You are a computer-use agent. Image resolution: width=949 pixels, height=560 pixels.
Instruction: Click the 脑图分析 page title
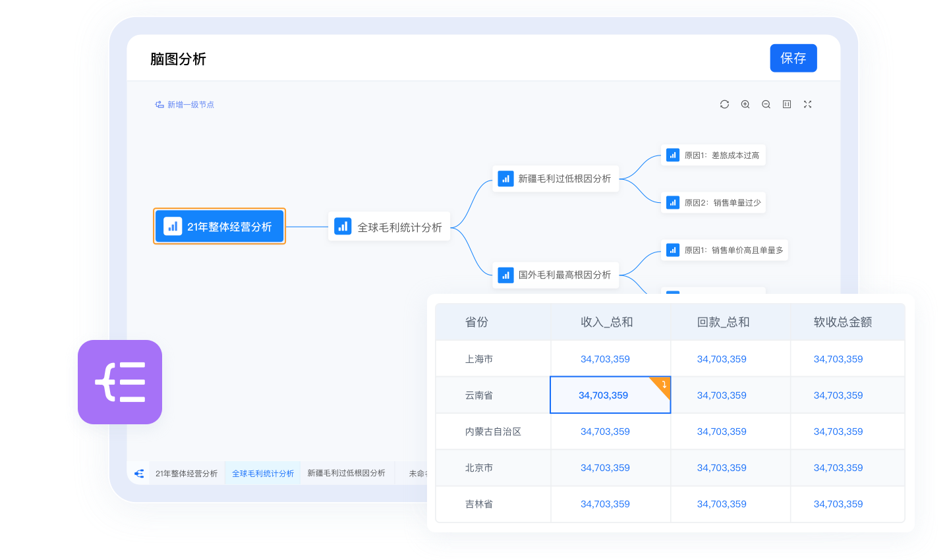[x=178, y=59]
